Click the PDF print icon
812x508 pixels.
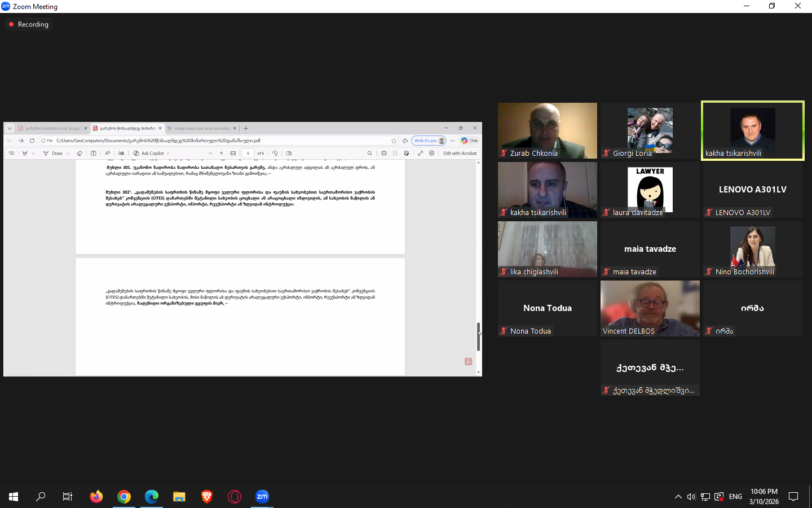click(x=384, y=153)
